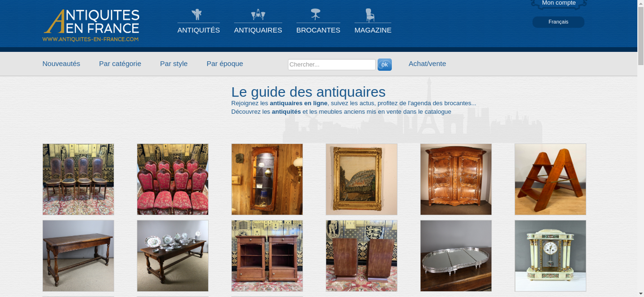Submit search with the ok button
The width and height of the screenshot is (644, 297).
click(x=384, y=65)
